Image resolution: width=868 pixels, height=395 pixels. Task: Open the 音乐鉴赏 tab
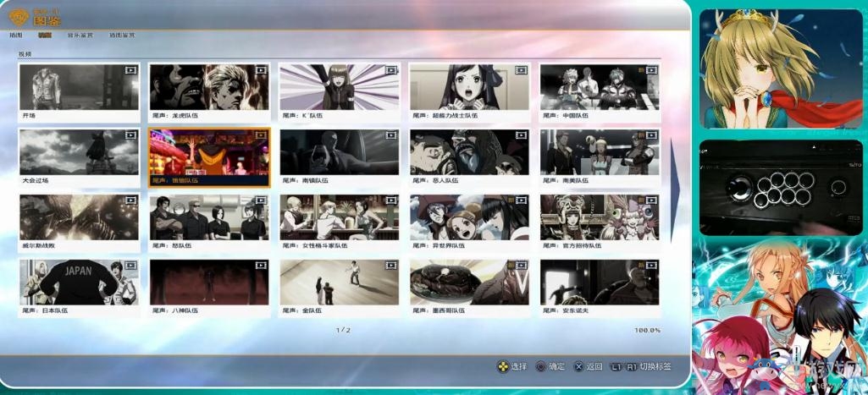(x=80, y=36)
